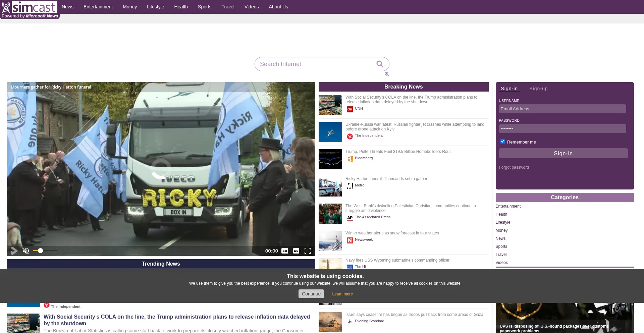The width and height of the screenshot is (644, 333).
Task: Switch to the Sign-up tab
Action: [x=538, y=89]
